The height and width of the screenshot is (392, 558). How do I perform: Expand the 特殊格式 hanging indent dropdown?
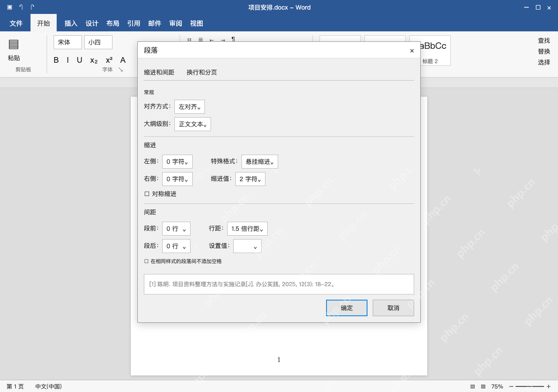259,162
